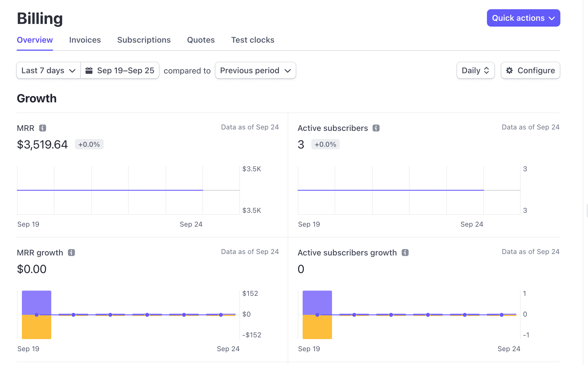Click the Daily up-down arrows icon
This screenshot has height=365, width=588.
point(487,70)
